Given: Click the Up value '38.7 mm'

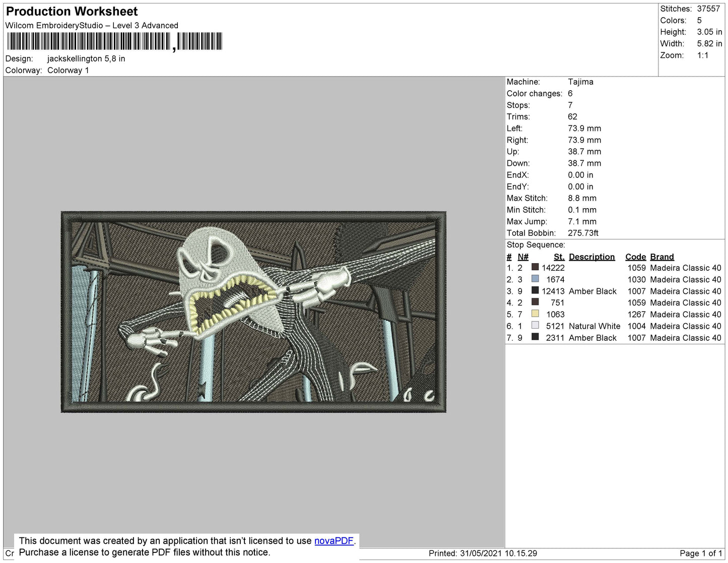Looking at the screenshot, I should tap(584, 152).
